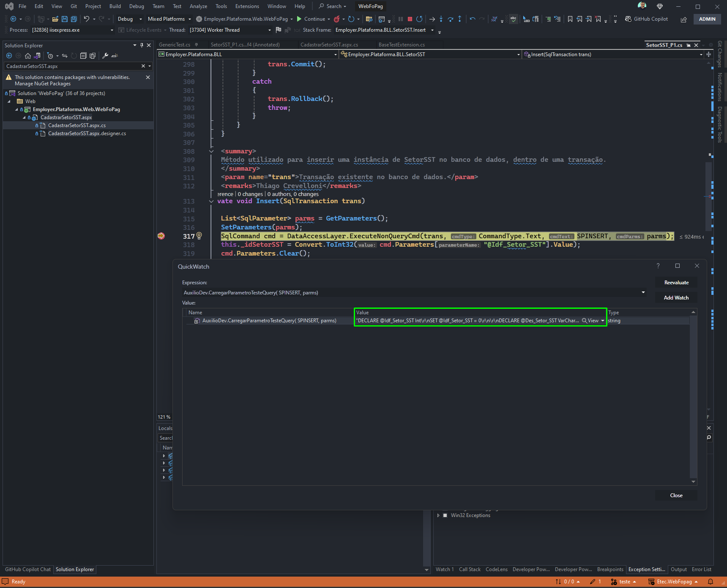Collapse CadastrarSetorSST.aspx tree node
This screenshot has height=588, width=727.
click(24, 117)
